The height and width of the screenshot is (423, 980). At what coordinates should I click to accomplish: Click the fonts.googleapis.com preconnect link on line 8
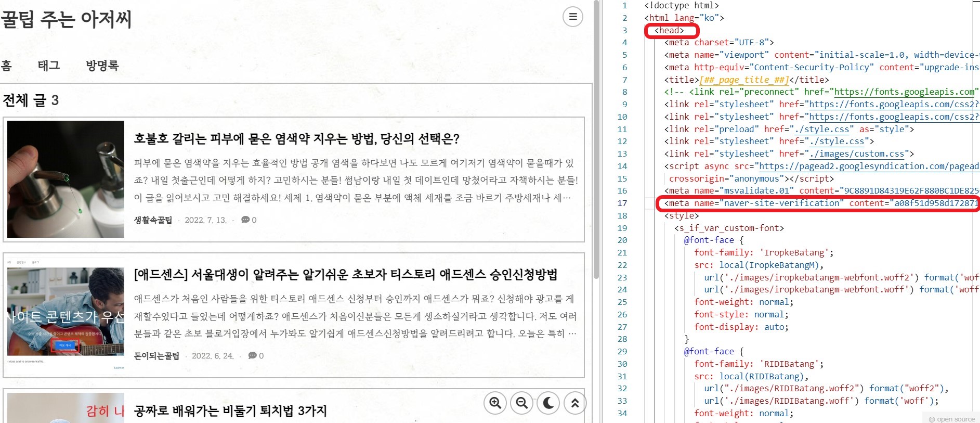[905, 92]
